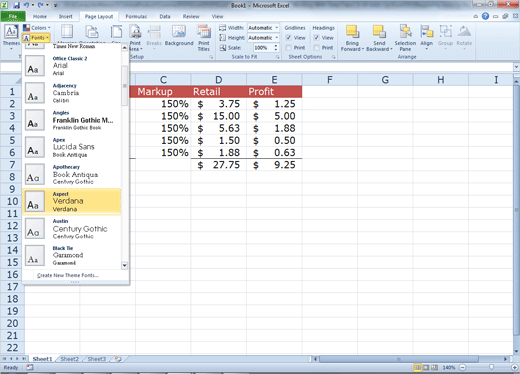Image resolution: width=520 pixels, height=374 pixels.
Task: Open Page Setup dialog launcher
Action: (x=211, y=57)
